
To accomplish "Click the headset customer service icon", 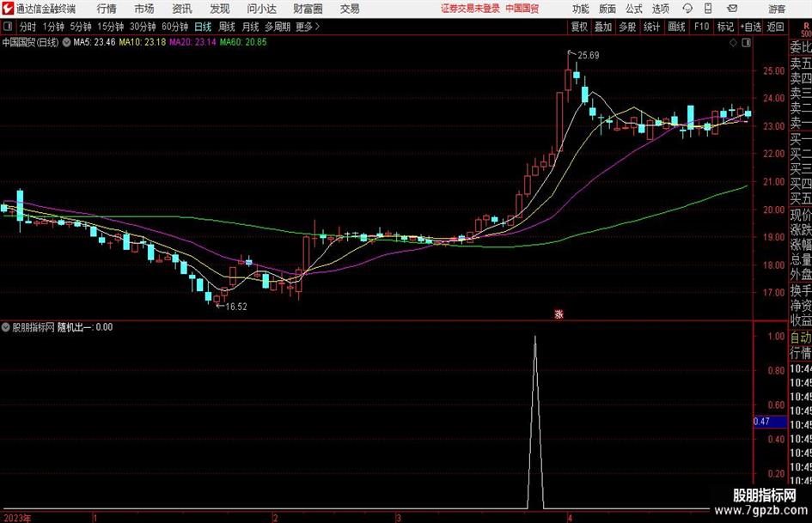I will coord(687,9).
